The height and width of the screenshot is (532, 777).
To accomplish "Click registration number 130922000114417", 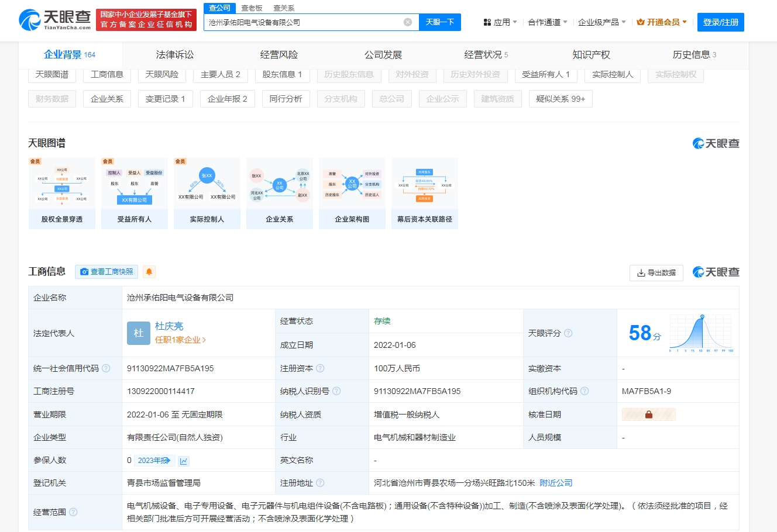I will point(161,391).
